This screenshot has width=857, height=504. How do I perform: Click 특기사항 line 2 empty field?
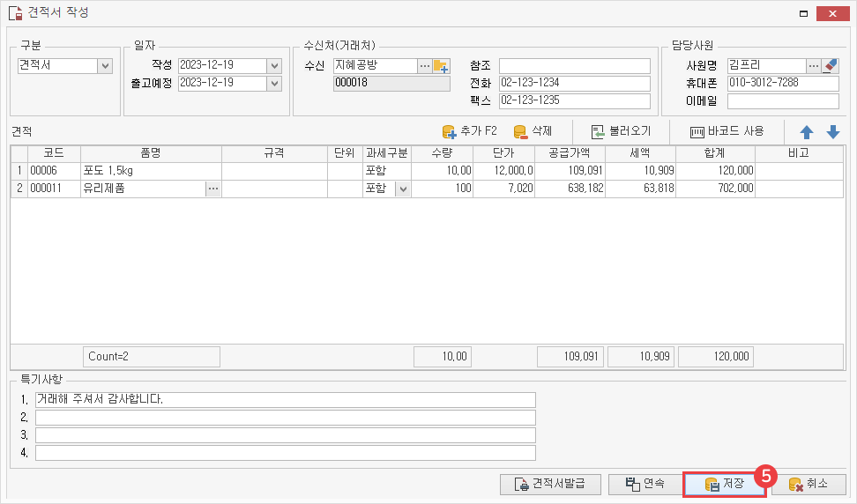pos(286,418)
